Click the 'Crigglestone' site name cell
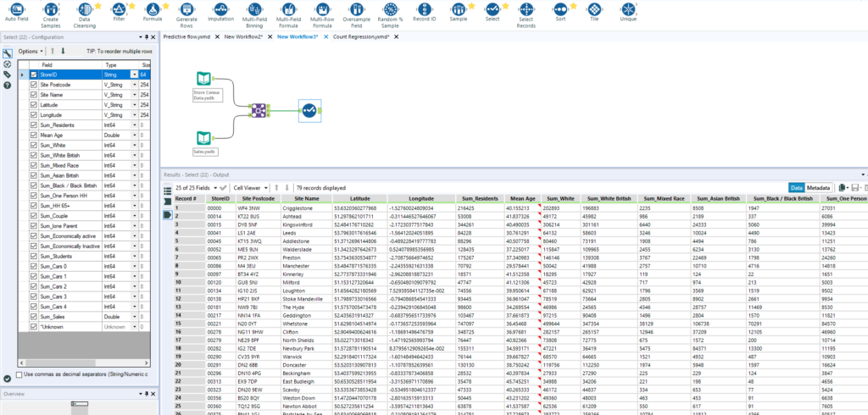 click(305, 208)
